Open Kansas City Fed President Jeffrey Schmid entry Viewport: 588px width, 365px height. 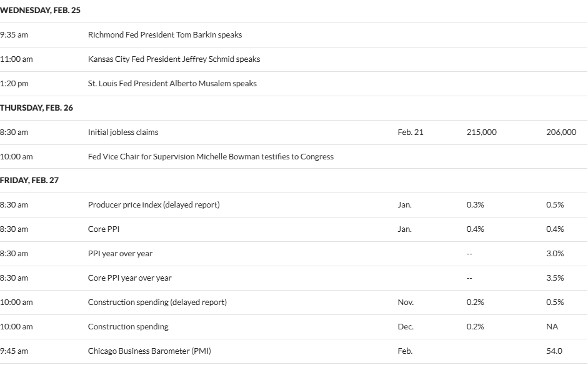click(174, 59)
